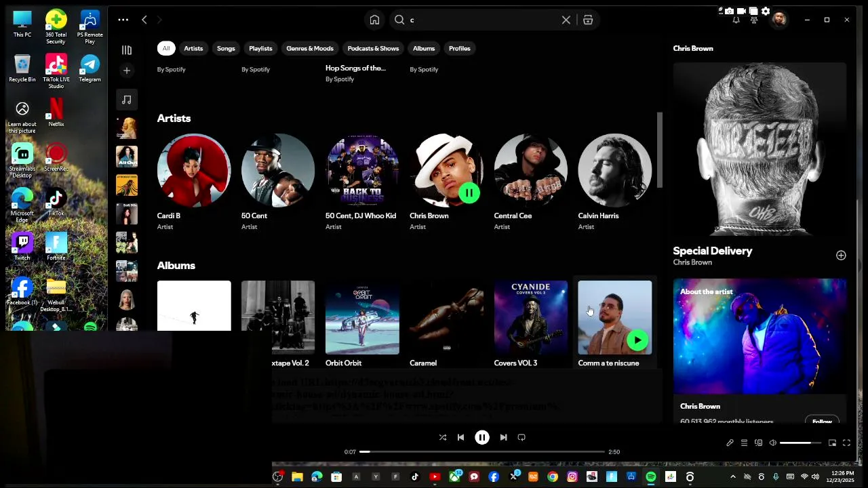
Task: Filter results by Songs
Action: coord(226,48)
